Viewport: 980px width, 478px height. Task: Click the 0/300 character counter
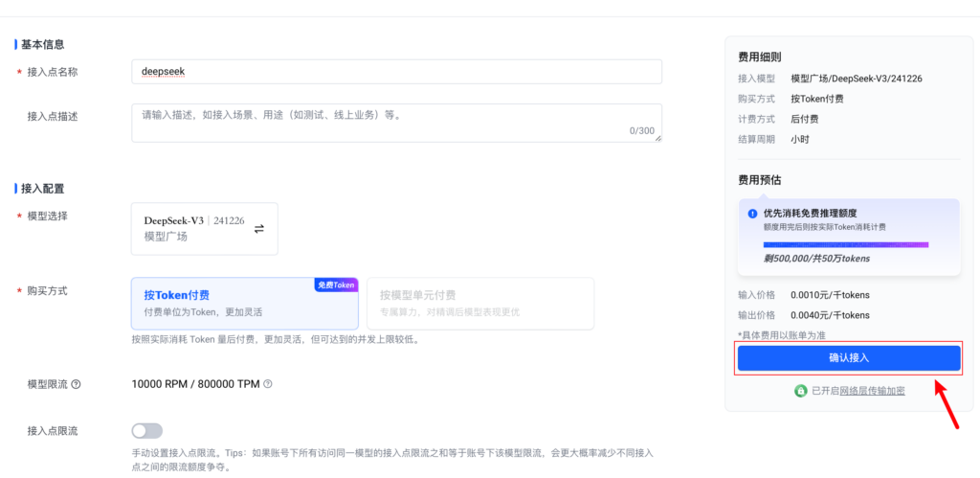coord(641,131)
